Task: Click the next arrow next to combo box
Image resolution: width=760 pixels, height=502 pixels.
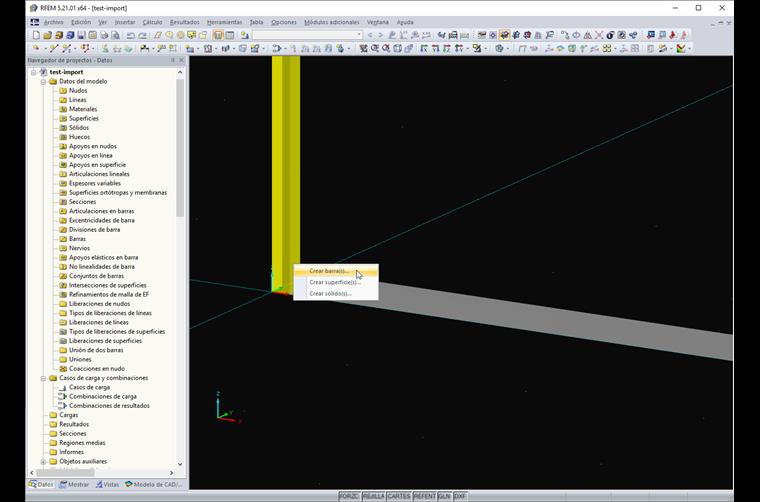Action: coord(380,35)
